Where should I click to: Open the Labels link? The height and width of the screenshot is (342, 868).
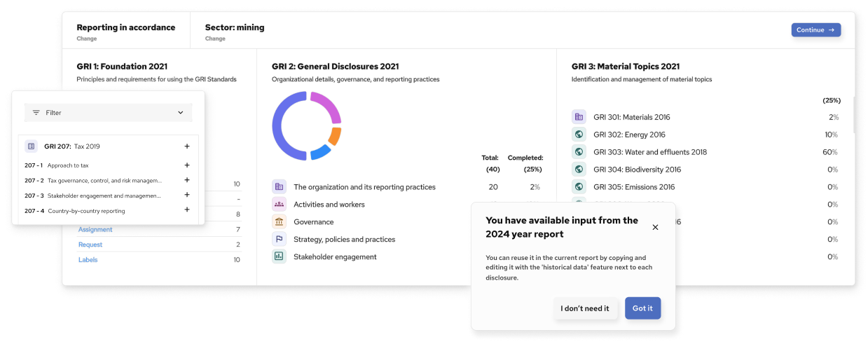click(88, 260)
